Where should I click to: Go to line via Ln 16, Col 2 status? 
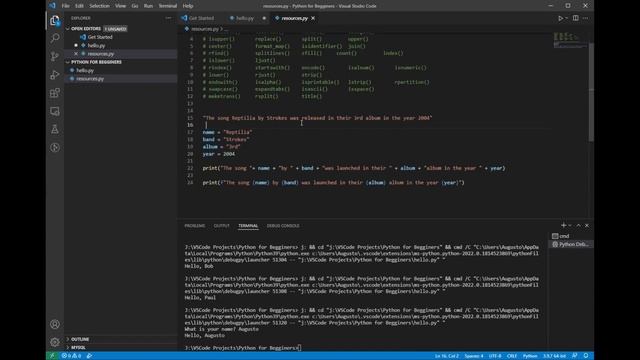click(447, 356)
